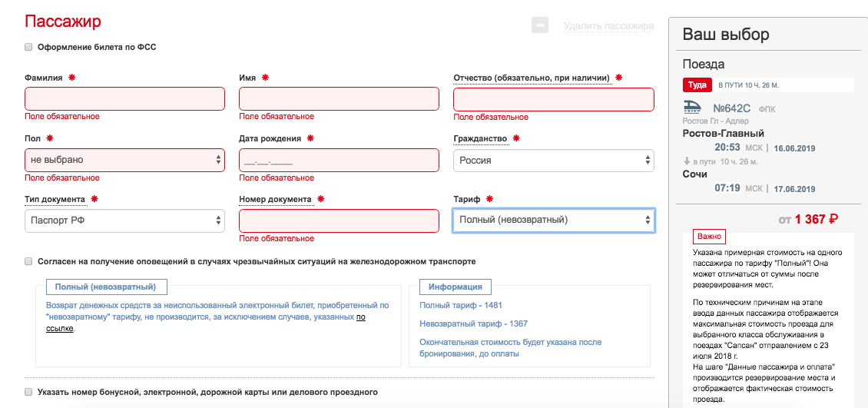Click the 'Гражданство' label
This screenshot has width=868, height=408.
(481, 138)
